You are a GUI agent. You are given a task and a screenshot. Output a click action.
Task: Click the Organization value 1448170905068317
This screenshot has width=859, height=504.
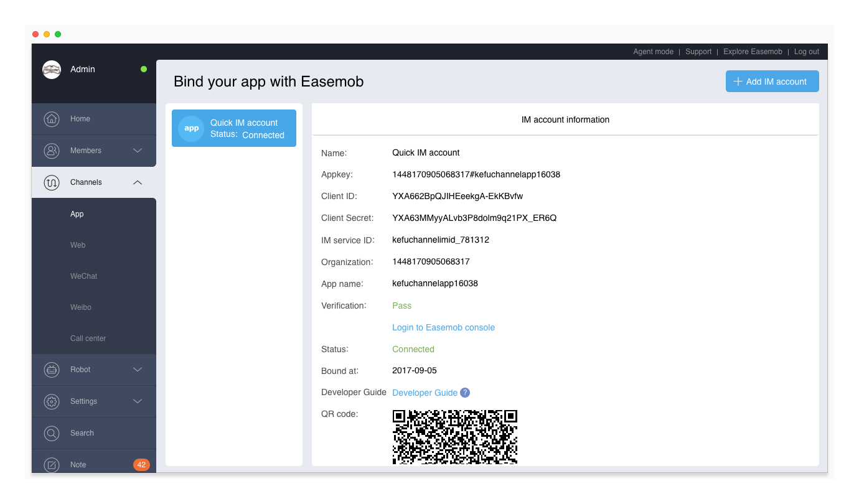431,261
